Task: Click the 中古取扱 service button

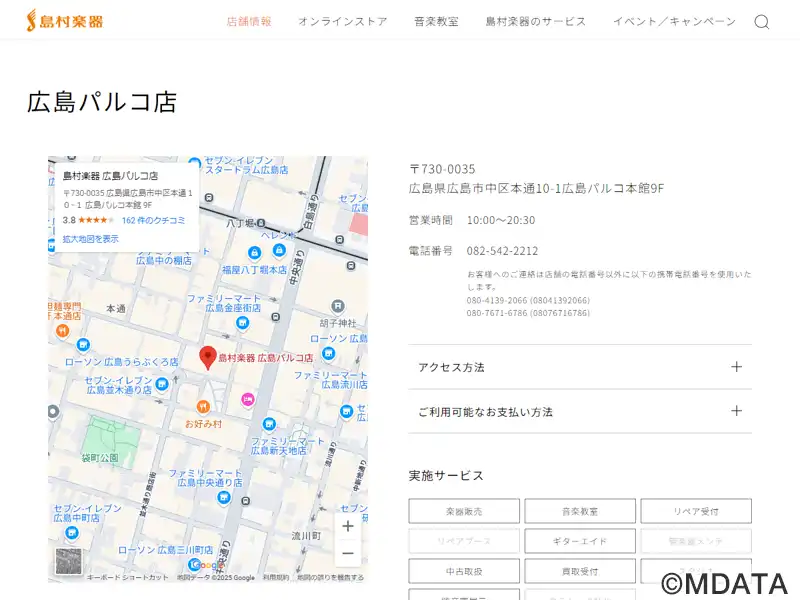Action: (x=464, y=571)
